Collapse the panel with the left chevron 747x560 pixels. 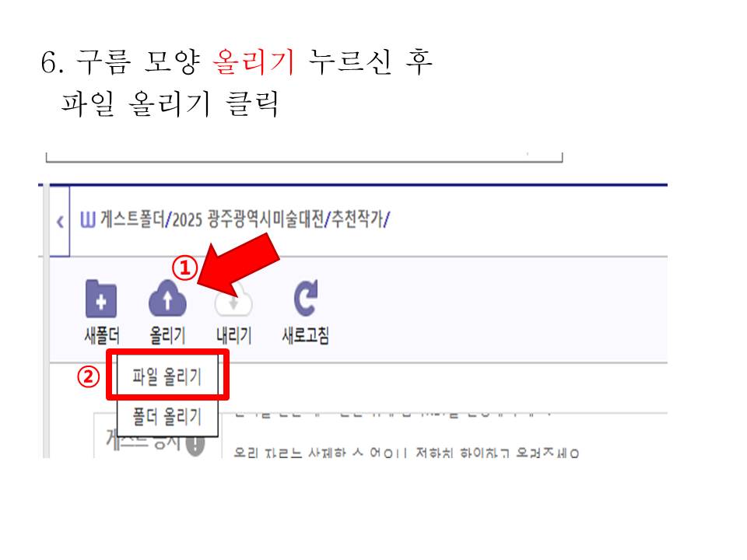[x=60, y=222]
